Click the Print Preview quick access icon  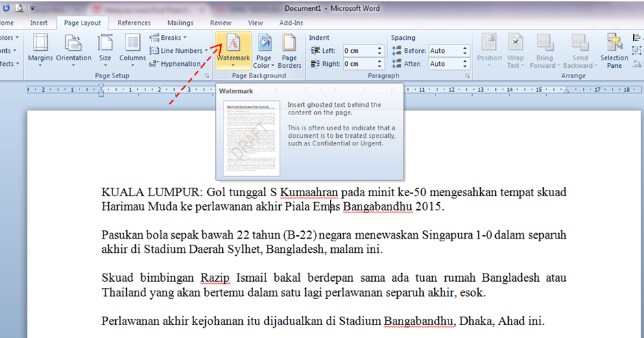point(19,8)
